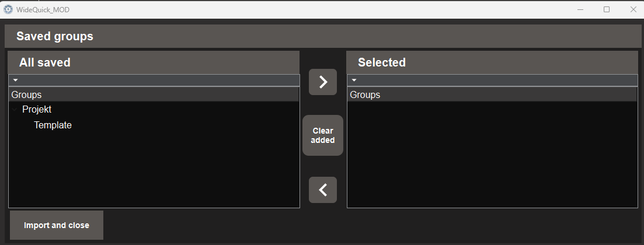Click the WideQuick_MOD app icon in title bar
Screen dimensions: 644x245
pos(8,9)
